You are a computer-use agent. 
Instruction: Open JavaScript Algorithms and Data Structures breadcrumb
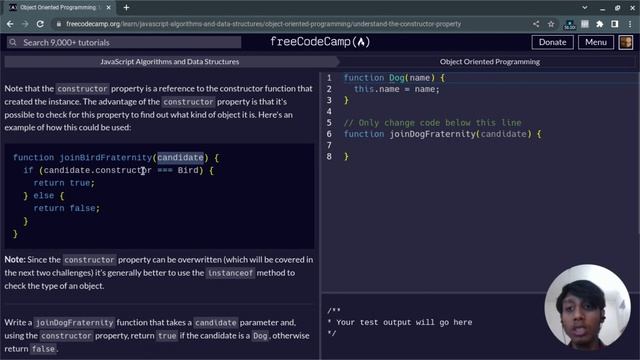point(169,62)
